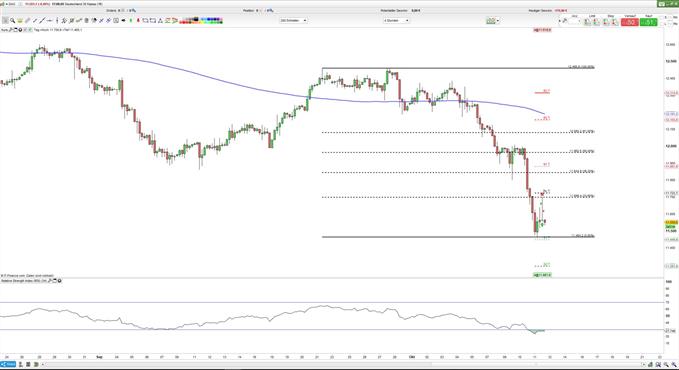Open the color palette swatches in the toolbar
The width and height of the screenshot is (679, 370).
point(201,20)
